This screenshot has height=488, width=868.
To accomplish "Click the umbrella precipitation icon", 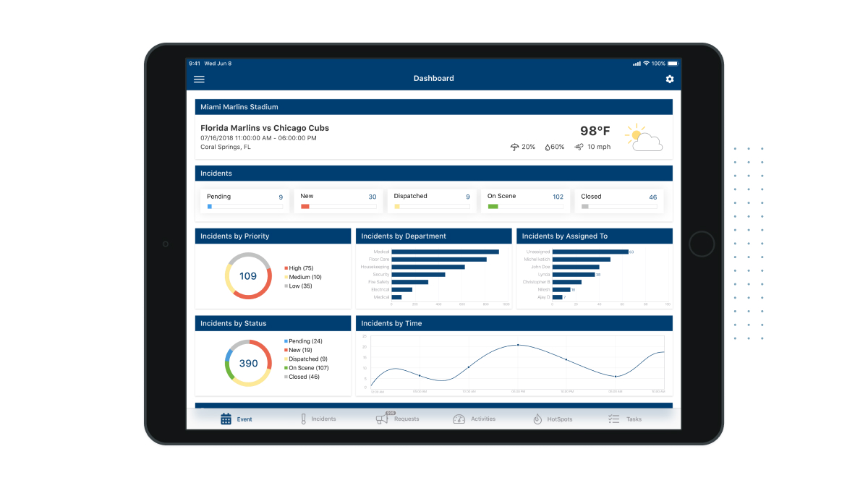I will [x=516, y=147].
